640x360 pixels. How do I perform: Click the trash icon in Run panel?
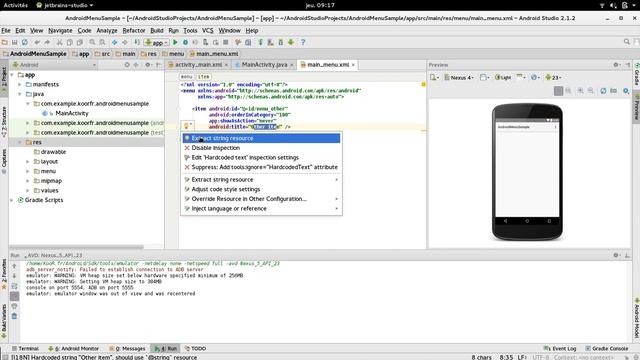[x=14, y=316]
